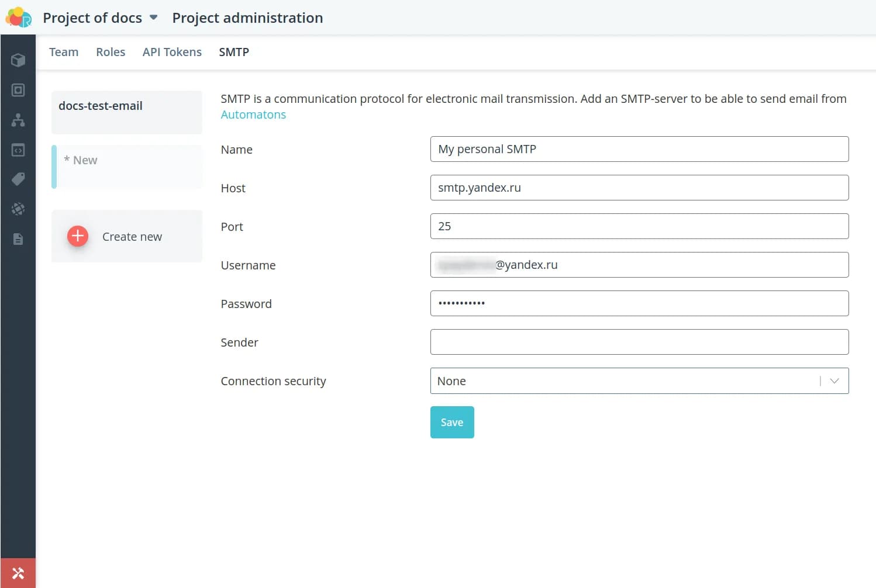The height and width of the screenshot is (588, 876).
Task: Click the chevron in the Connection security field
Action: (834, 381)
